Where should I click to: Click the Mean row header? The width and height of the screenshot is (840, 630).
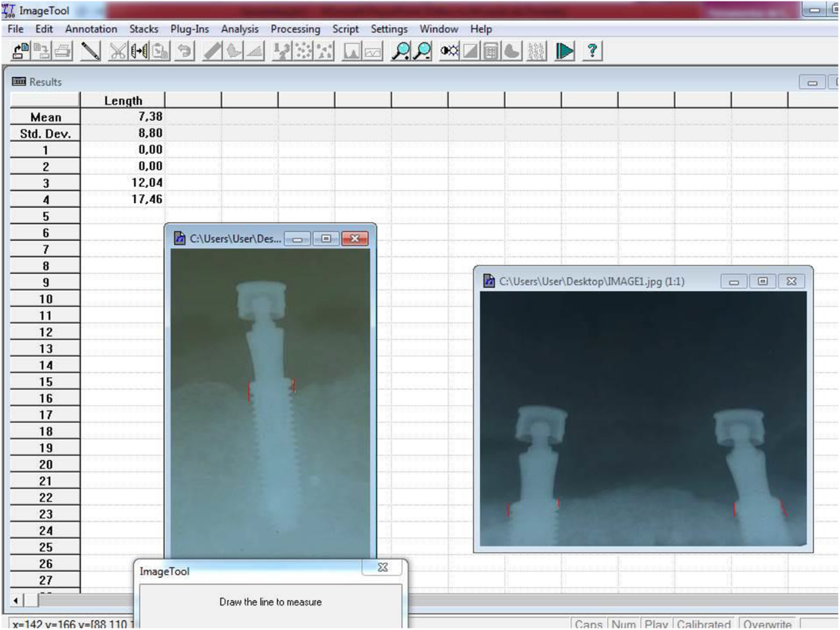point(46,117)
